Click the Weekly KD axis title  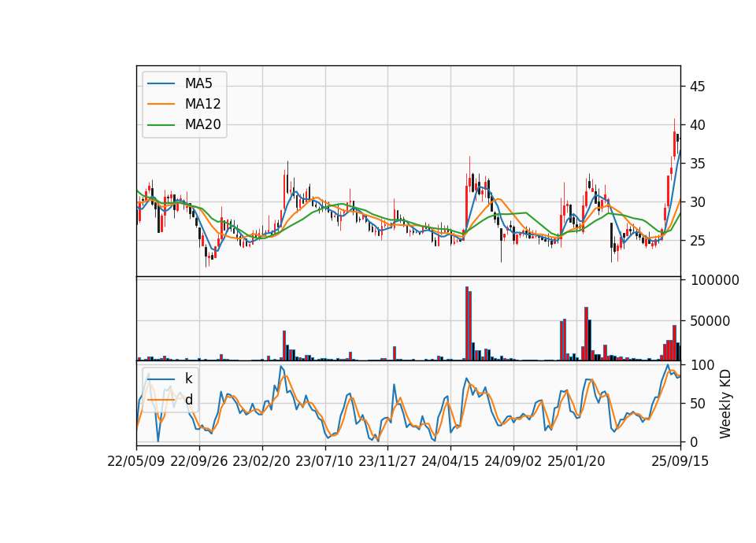[724, 404]
